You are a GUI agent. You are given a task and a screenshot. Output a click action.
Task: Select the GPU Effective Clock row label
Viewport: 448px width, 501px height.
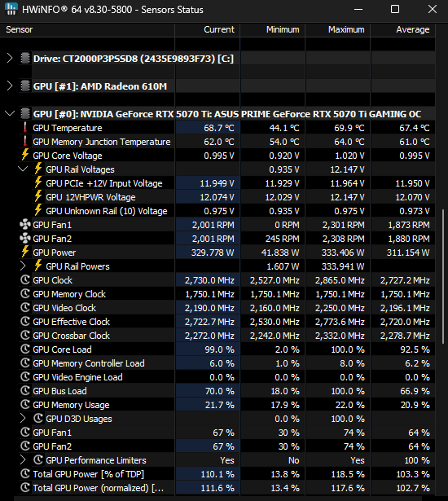71,322
